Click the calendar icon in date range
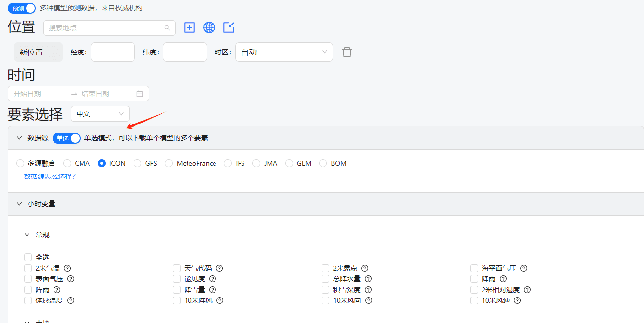 click(140, 94)
